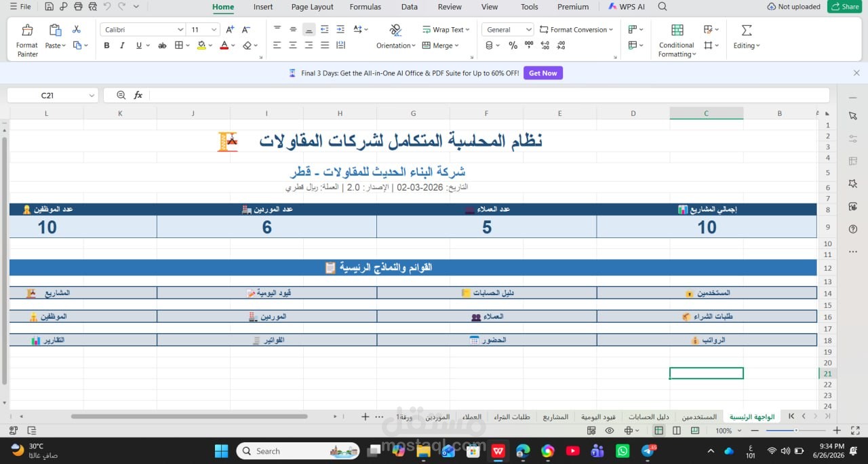Toggle bold formatting

click(x=106, y=45)
